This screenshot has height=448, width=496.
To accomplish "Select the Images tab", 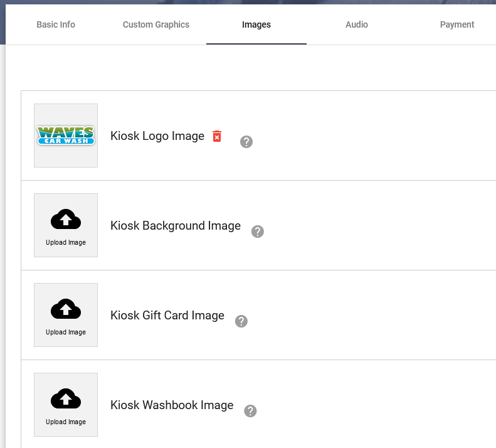I will [256, 24].
